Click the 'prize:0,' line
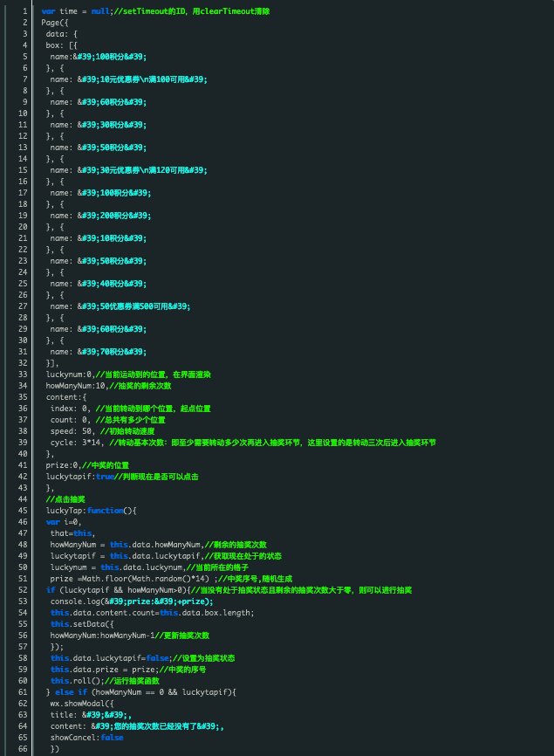 87,464
